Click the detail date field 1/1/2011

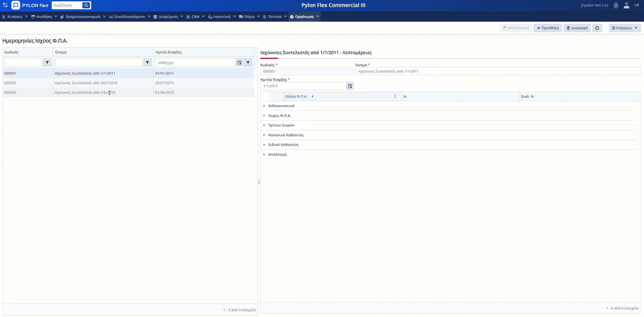click(303, 86)
